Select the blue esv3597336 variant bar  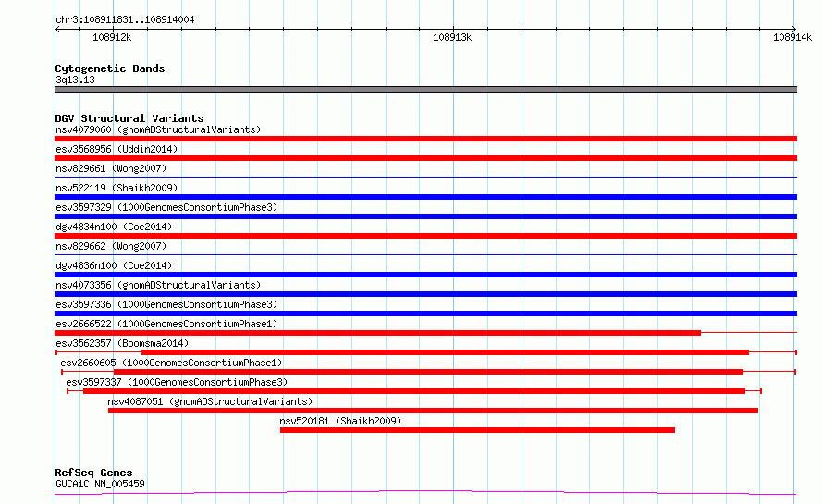[425, 313]
